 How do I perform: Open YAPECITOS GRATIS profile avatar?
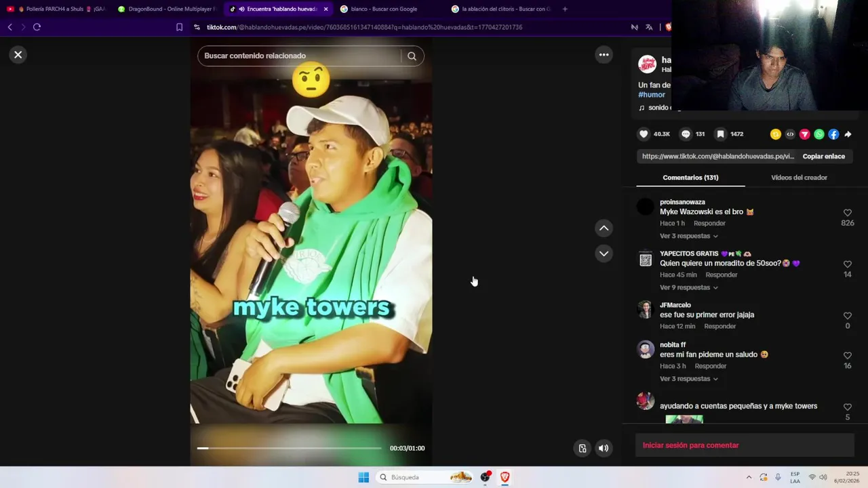click(646, 259)
